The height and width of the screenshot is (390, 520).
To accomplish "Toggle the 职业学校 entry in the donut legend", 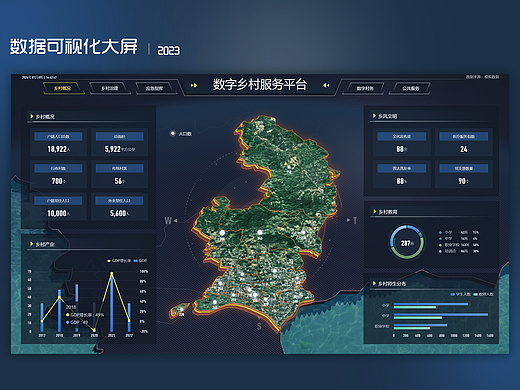I will 459,245.
